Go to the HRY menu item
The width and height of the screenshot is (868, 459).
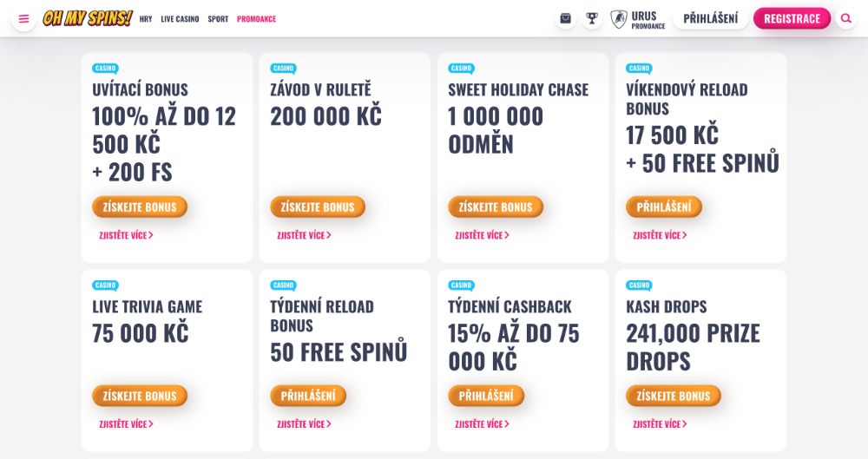coord(146,19)
